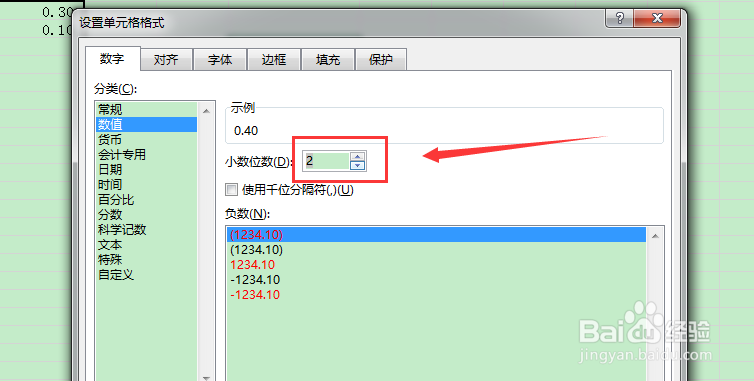Pick the 时间 category
The width and height of the screenshot is (754, 381).
[147, 184]
